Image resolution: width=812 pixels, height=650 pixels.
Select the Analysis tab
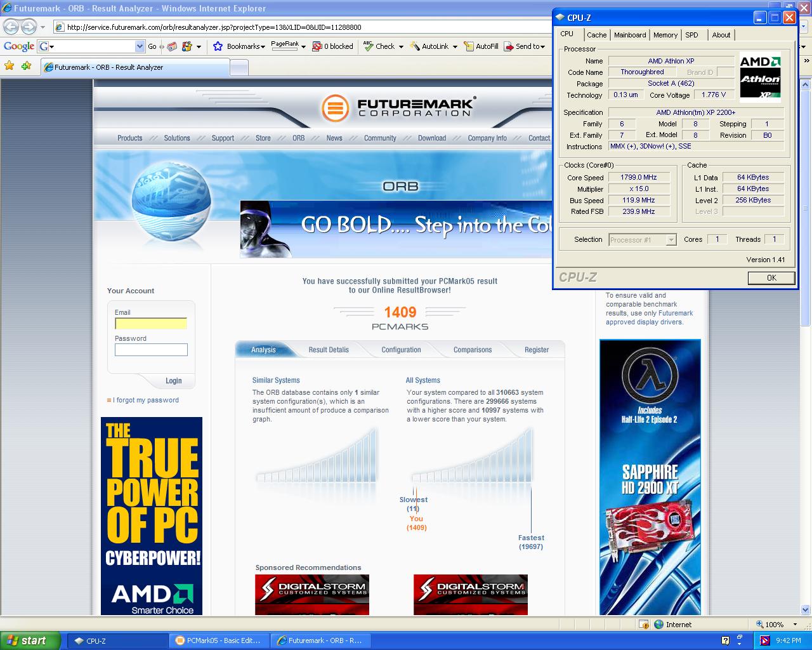263,350
